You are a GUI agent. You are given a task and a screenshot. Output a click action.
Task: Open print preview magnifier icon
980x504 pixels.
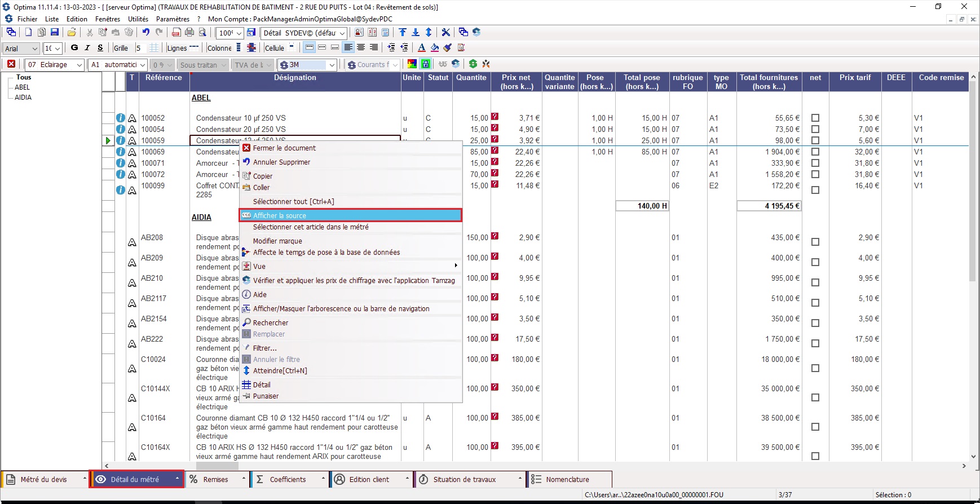coord(202,33)
